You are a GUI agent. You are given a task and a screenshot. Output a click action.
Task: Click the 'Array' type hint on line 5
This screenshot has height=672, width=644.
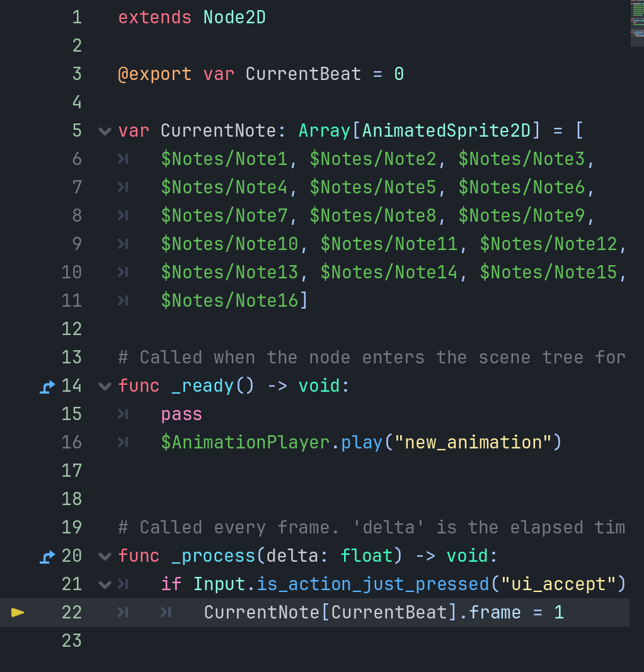[x=325, y=131]
